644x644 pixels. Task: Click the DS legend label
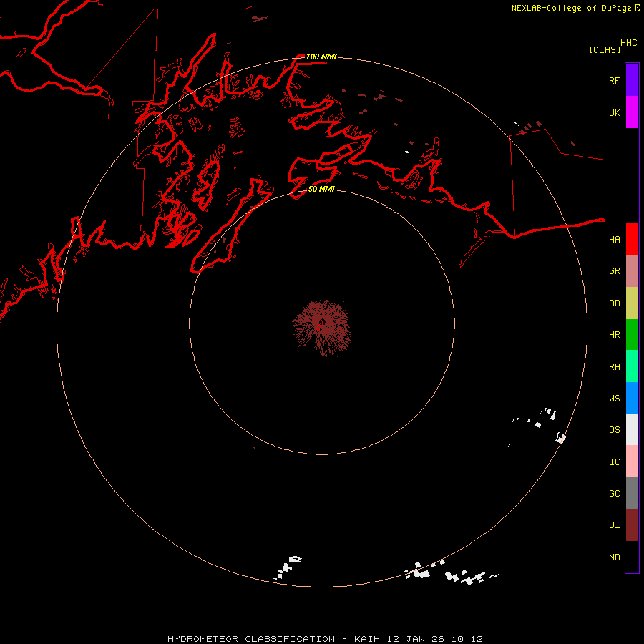pyautogui.click(x=614, y=429)
